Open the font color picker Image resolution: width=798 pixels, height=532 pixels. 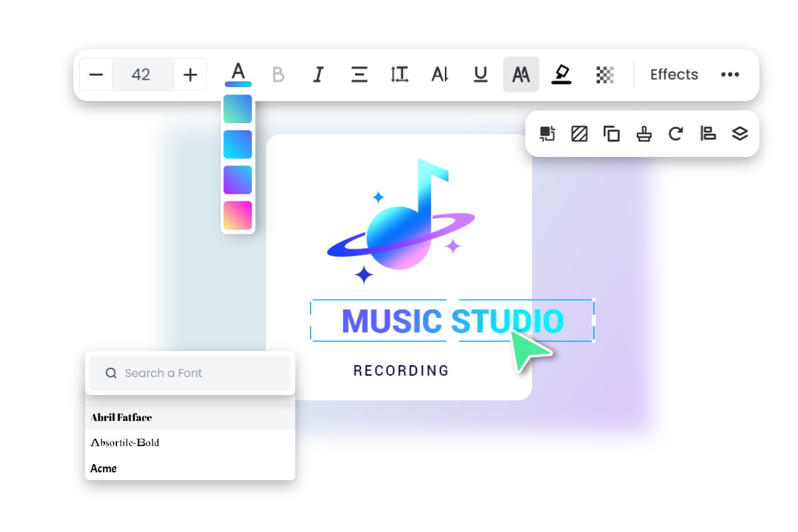pos(238,74)
